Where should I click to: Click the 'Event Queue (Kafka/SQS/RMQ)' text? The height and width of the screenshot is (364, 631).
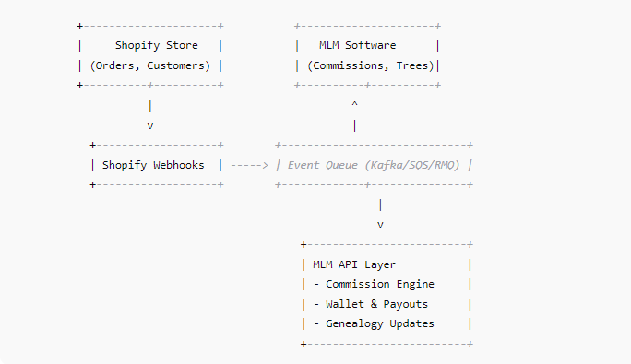point(373,165)
